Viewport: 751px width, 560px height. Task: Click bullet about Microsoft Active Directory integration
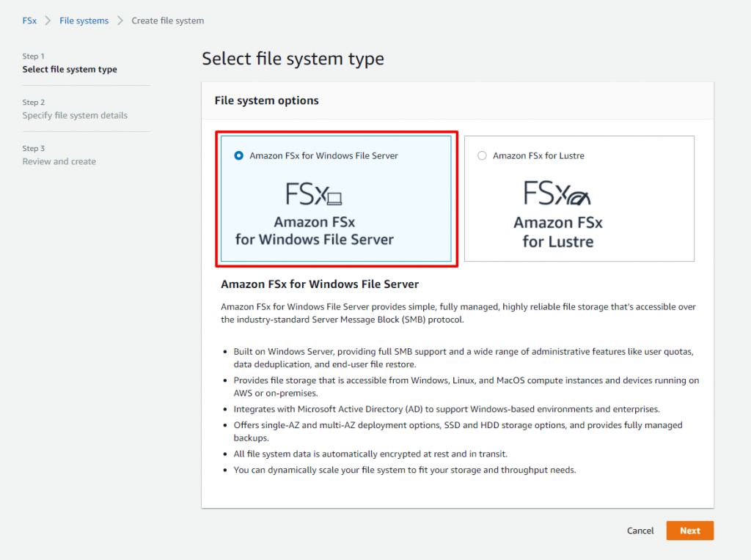(x=447, y=409)
